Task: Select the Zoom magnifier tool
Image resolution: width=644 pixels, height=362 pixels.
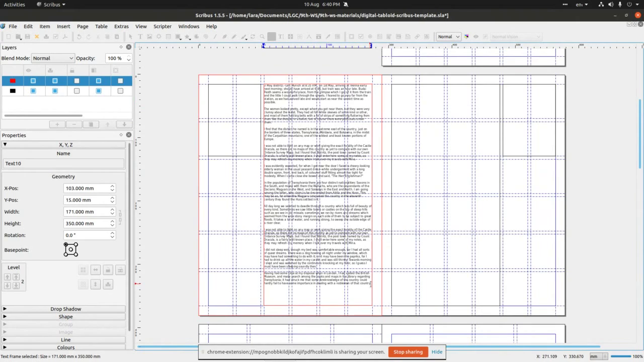Action: [262, 37]
